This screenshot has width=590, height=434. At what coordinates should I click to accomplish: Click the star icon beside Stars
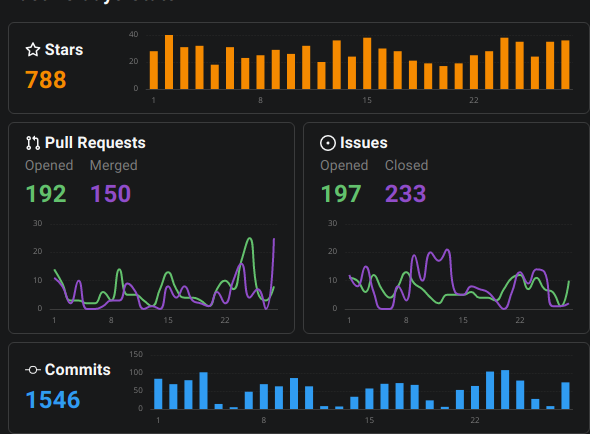(x=33, y=50)
